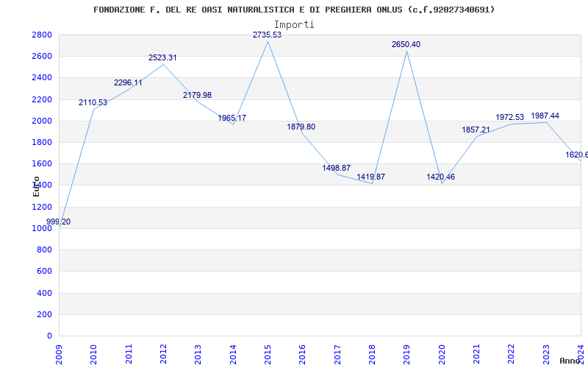Click y-axis value 200
The height and width of the screenshot is (368, 588).
[x=44, y=314]
